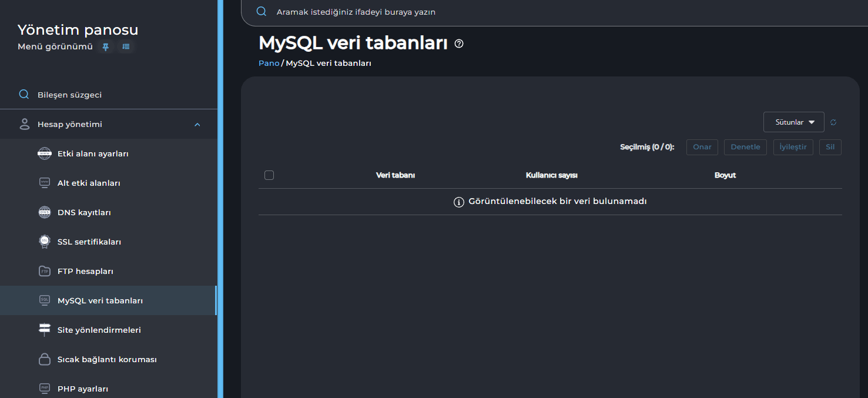Click the DNS kayıtları globe icon
868x398 pixels.
45,212
